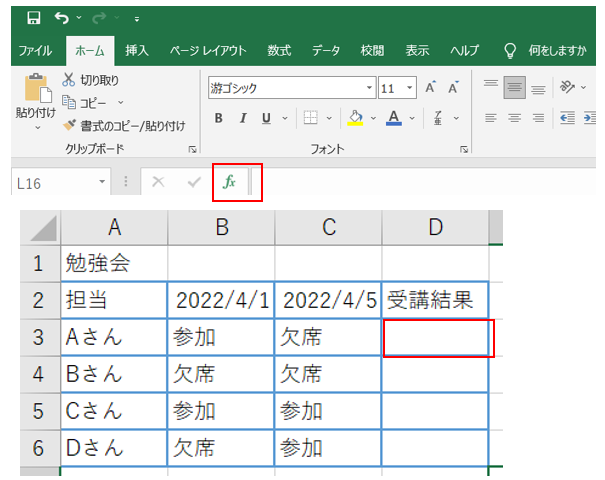Screen dimensions: 605x480
Task: Toggle Italic formatting
Action: [242, 118]
